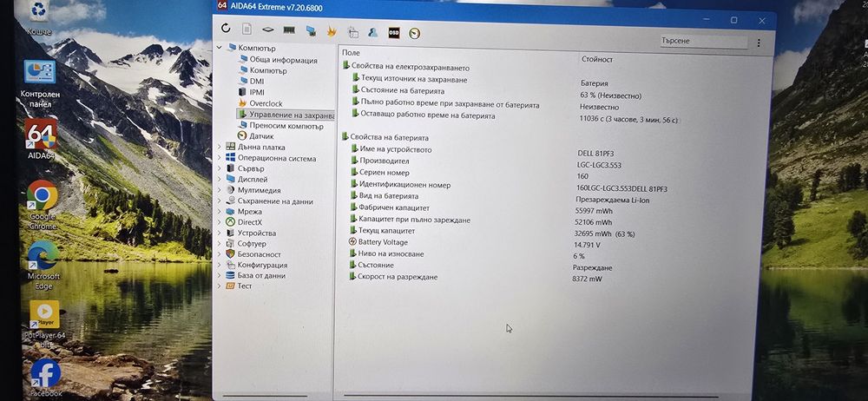Select the Конфигурация tree item
This screenshot has width=868, height=401.
[262, 265]
